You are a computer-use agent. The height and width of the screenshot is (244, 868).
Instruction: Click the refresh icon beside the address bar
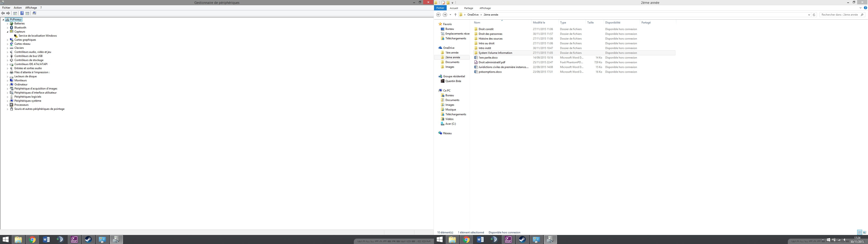(814, 15)
